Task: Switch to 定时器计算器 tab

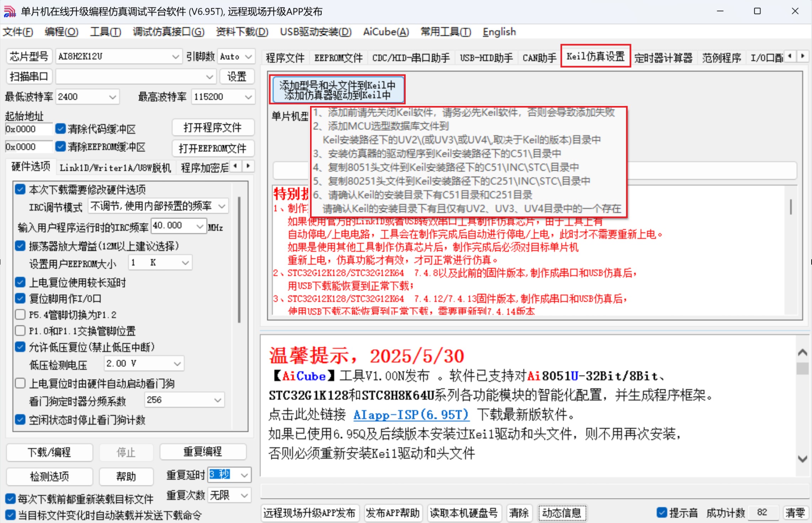Action: point(663,58)
